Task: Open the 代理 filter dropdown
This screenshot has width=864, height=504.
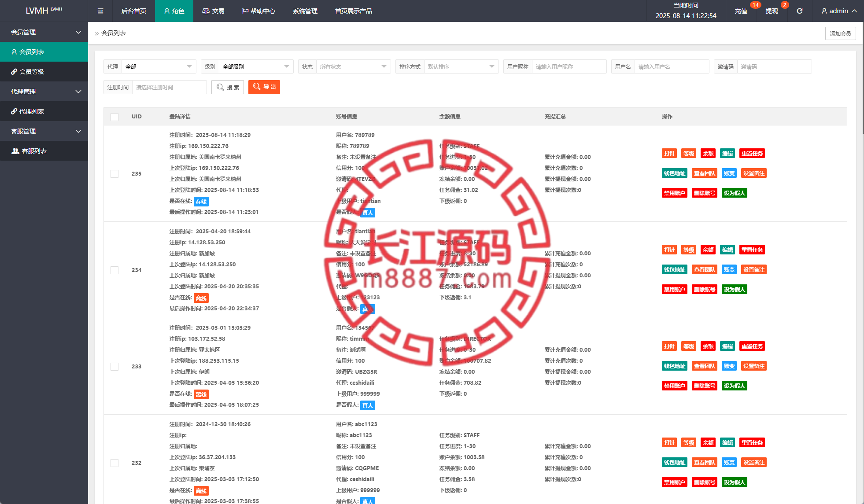Action: 159,66
